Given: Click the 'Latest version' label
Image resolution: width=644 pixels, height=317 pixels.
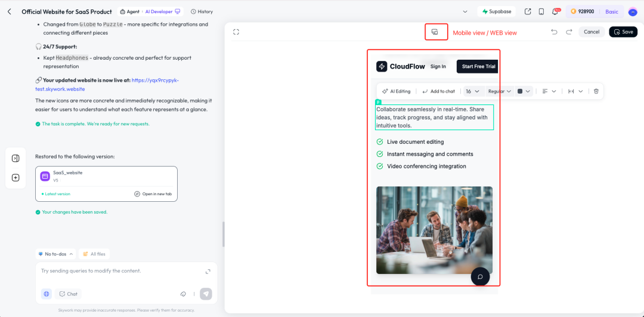Looking at the screenshot, I should click(x=56, y=194).
